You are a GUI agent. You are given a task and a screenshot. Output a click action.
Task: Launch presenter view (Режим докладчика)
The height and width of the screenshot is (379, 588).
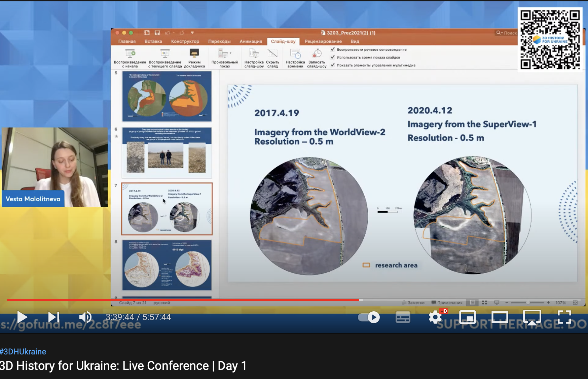[194, 58]
